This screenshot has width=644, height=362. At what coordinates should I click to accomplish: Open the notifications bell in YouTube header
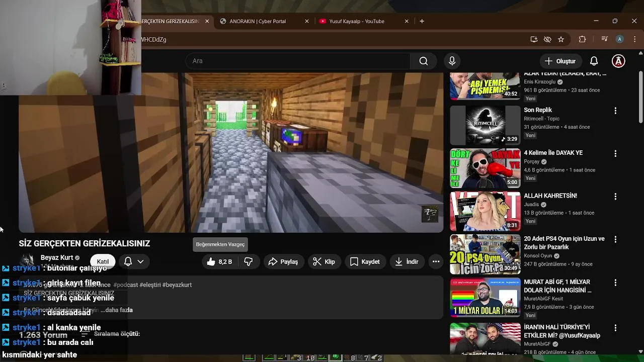[594, 61]
